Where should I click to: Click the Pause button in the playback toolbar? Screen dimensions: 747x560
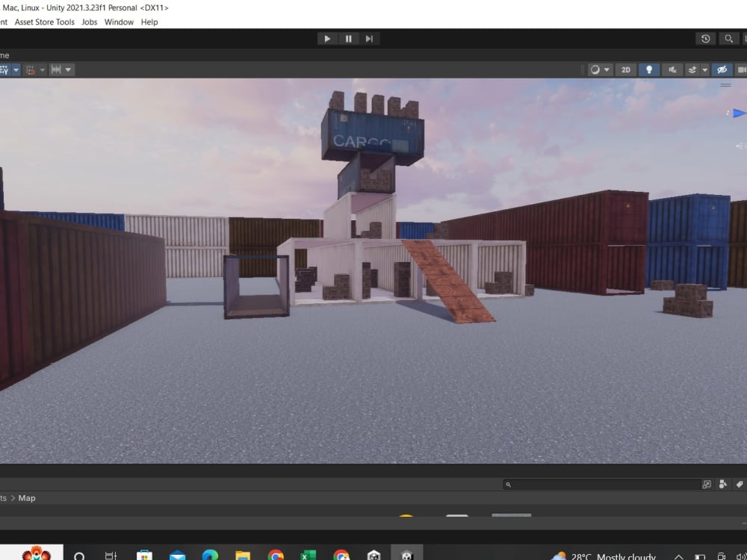(349, 38)
